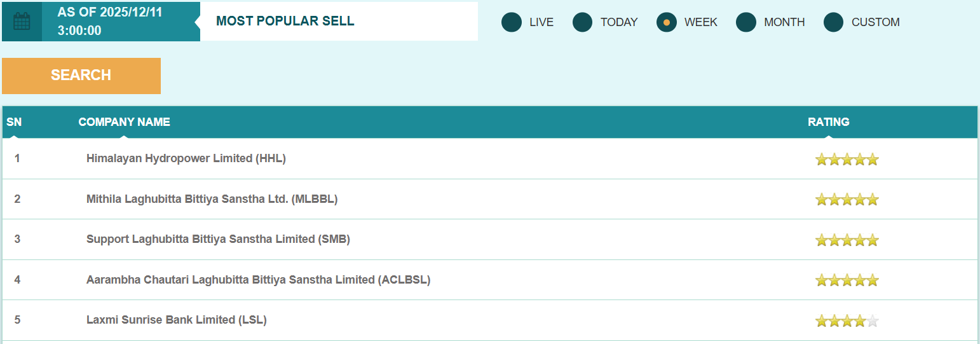Enable the CUSTOM date range option
The image size is (980, 344).
(x=834, y=22)
